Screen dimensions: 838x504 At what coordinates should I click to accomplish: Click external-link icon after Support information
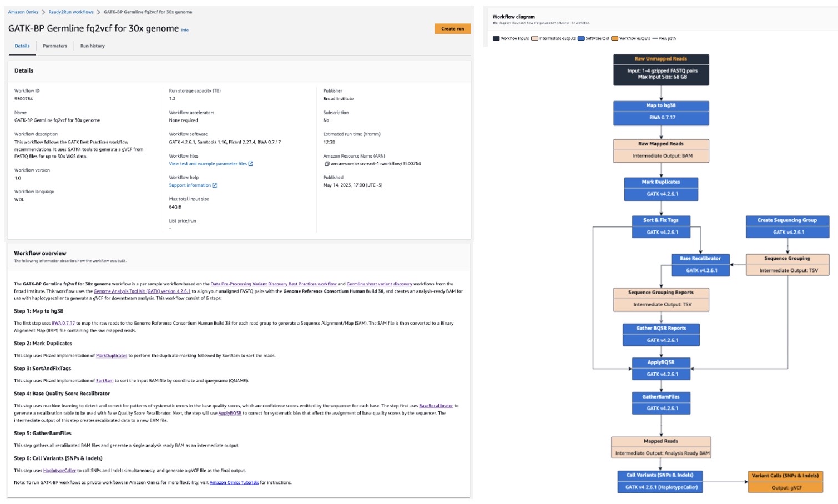[x=215, y=185]
